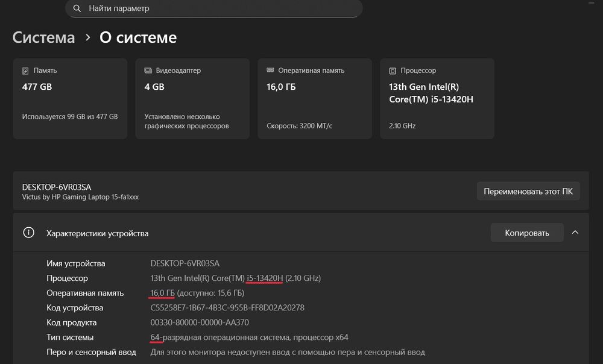Click the DESKTOP-6VR03SA device name heading
Viewport: 603px width, 364px height.
(57, 187)
